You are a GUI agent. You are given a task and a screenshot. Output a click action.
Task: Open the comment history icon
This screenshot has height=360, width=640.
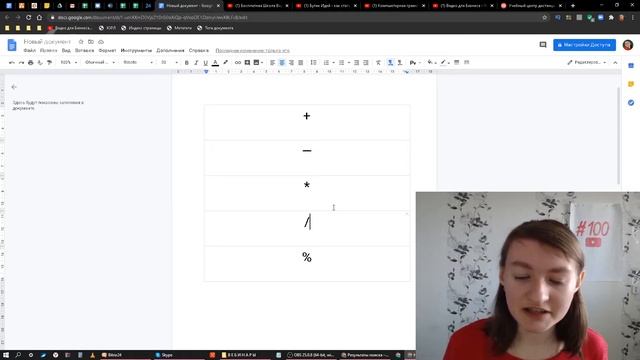click(x=542, y=45)
